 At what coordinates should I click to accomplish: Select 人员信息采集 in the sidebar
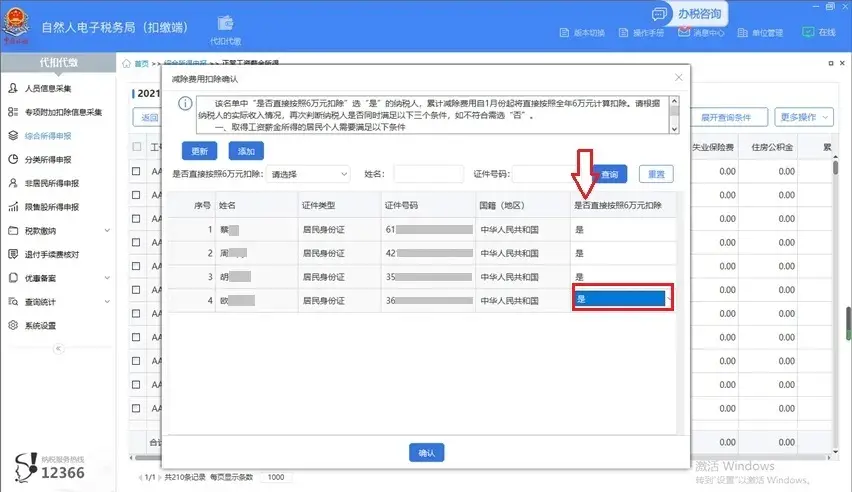click(x=48, y=88)
